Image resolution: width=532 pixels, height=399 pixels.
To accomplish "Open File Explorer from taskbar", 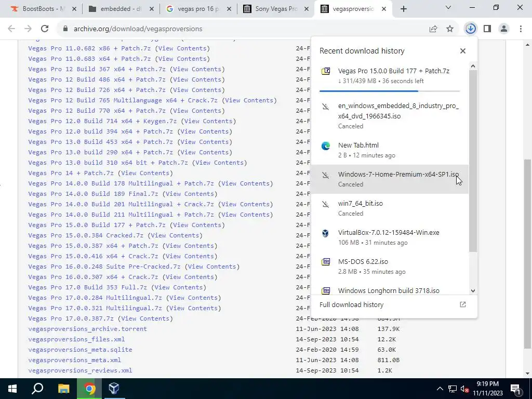I will click(x=64, y=389).
